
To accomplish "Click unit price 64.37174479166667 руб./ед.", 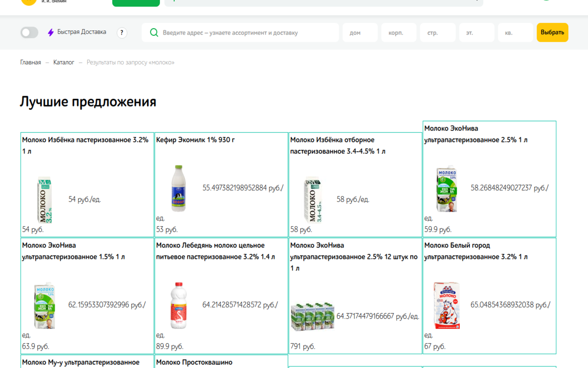I will point(378,316).
